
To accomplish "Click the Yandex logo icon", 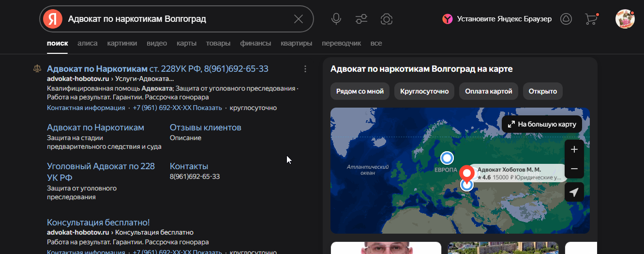I will (53, 19).
